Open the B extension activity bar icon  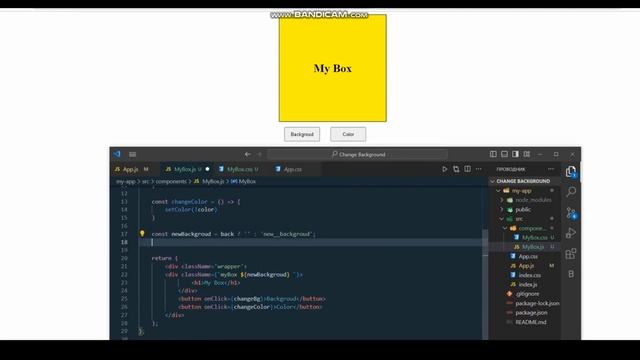(x=571, y=274)
